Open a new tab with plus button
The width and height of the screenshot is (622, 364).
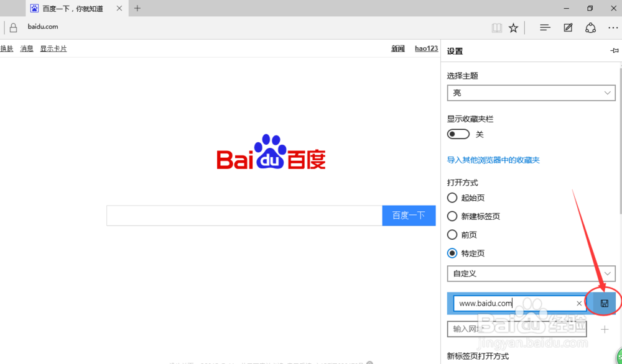click(x=137, y=8)
